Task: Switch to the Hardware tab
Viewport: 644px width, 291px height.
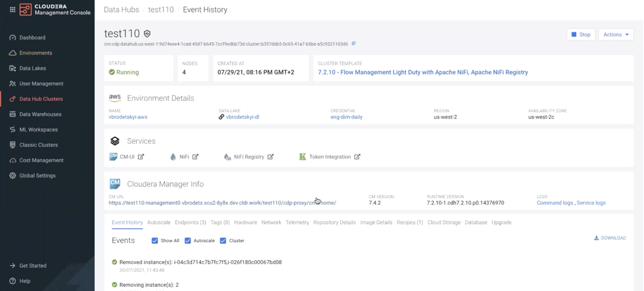Action: point(245,222)
